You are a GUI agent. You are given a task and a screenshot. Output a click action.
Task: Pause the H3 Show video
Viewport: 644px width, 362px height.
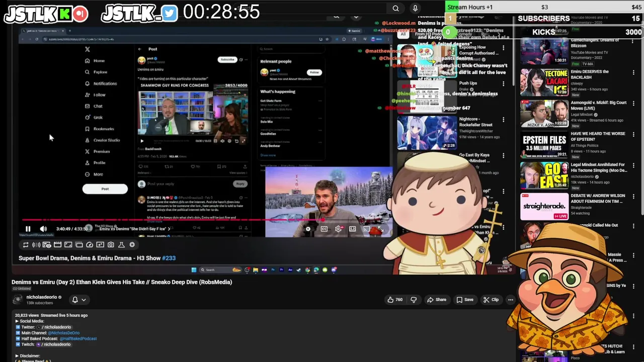pyautogui.click(x=28, y=229)
